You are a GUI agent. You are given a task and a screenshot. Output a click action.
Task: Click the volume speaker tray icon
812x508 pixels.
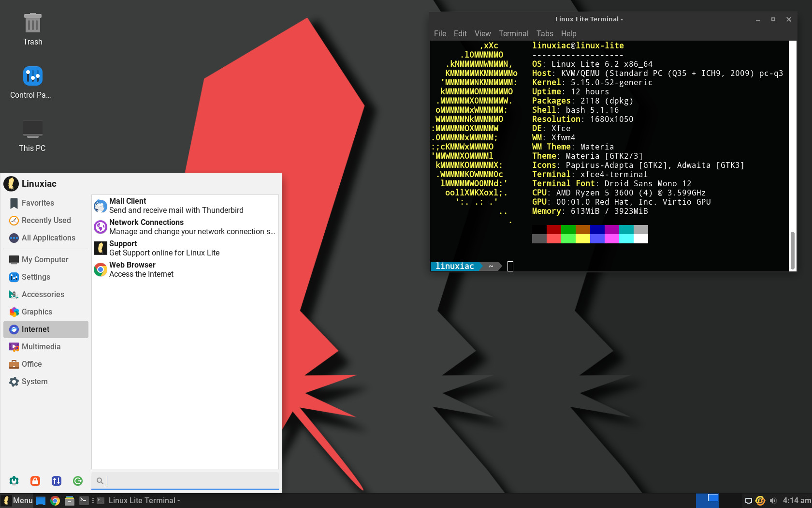coord(773,501)
